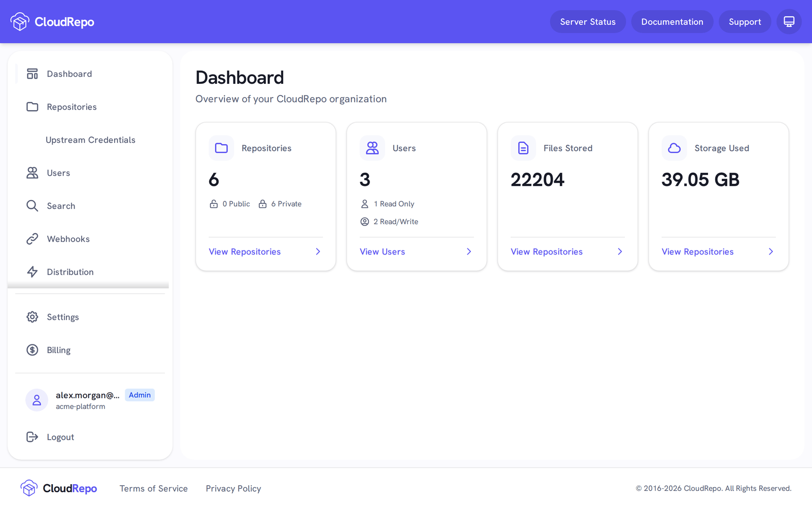Screen dimensions: 812x508
Task: Click the Admin badge next to username
Action: tap(140, 395)
